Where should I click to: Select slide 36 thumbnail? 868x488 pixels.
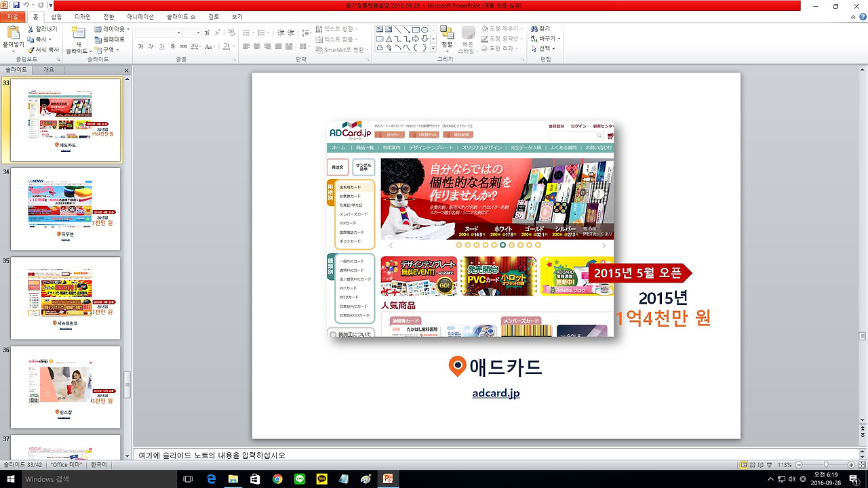(x=65, y=388)
